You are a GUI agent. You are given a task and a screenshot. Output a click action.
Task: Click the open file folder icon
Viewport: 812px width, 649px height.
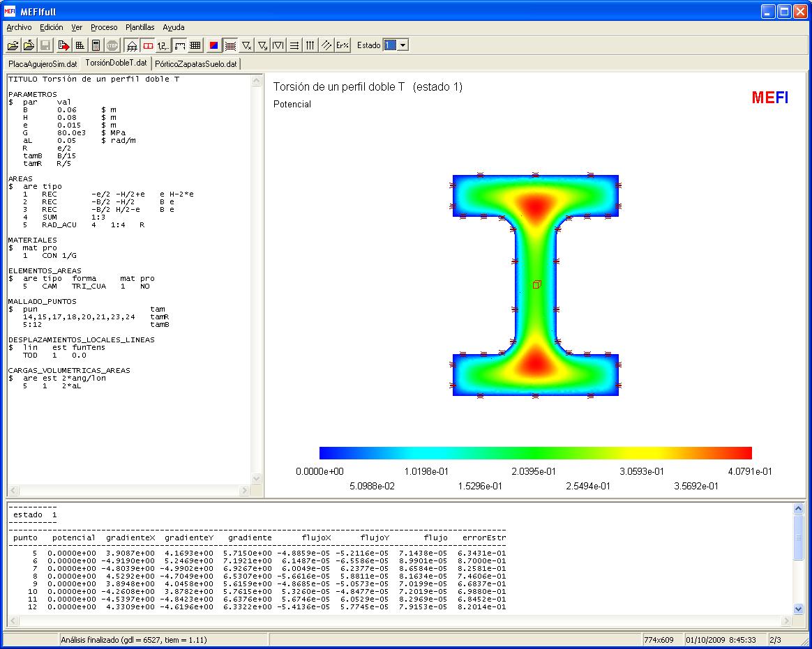click(13, 45)
